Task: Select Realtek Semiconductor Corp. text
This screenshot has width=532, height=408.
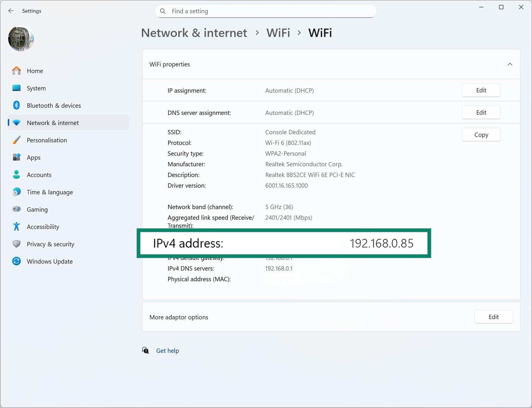Action: [304, 164]
